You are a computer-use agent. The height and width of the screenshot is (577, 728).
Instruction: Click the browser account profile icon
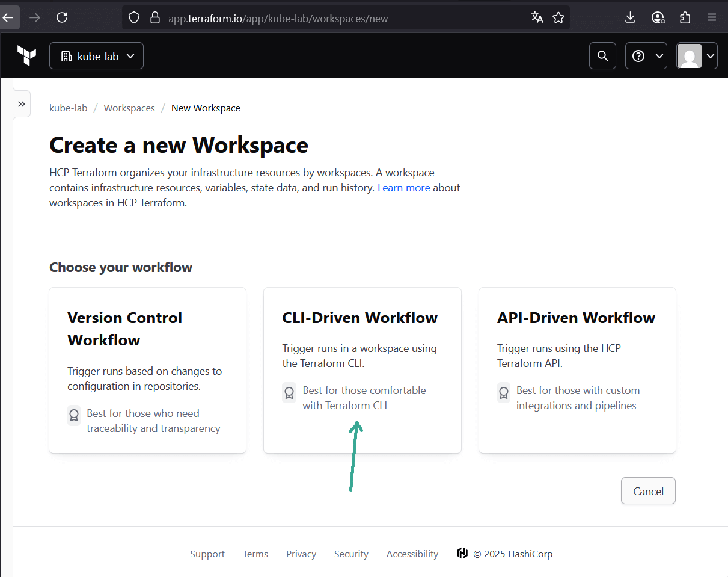[x=658, y=17]
